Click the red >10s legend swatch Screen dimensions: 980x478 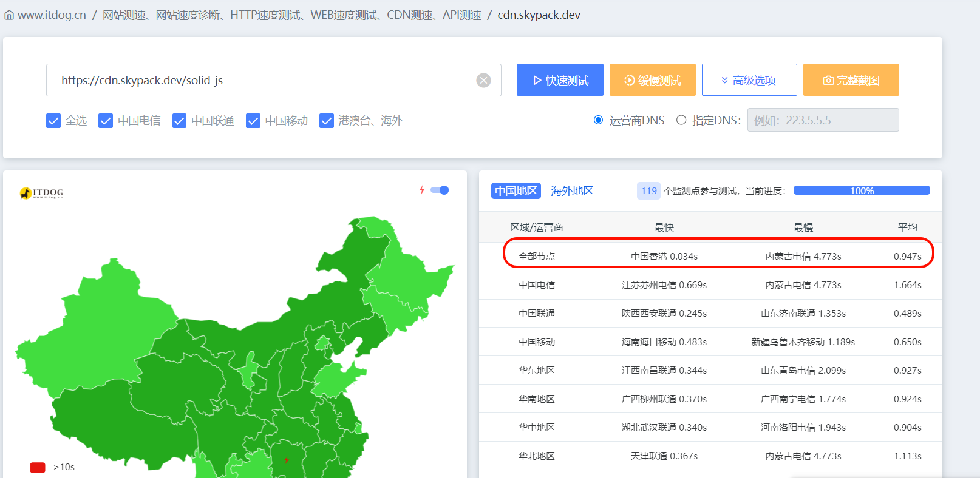38,467
